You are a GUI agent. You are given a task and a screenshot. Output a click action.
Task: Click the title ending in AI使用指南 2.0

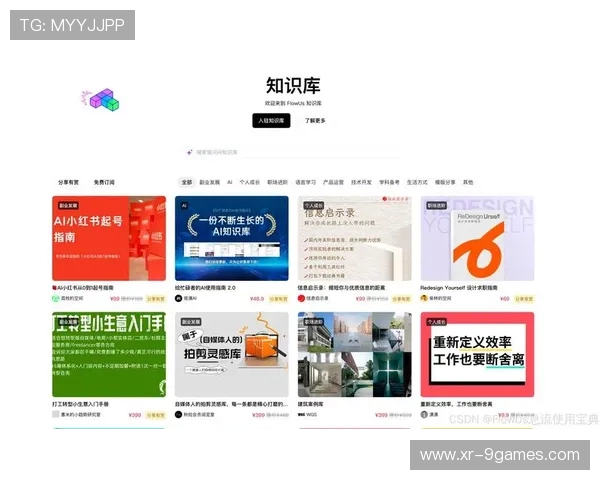205,287
